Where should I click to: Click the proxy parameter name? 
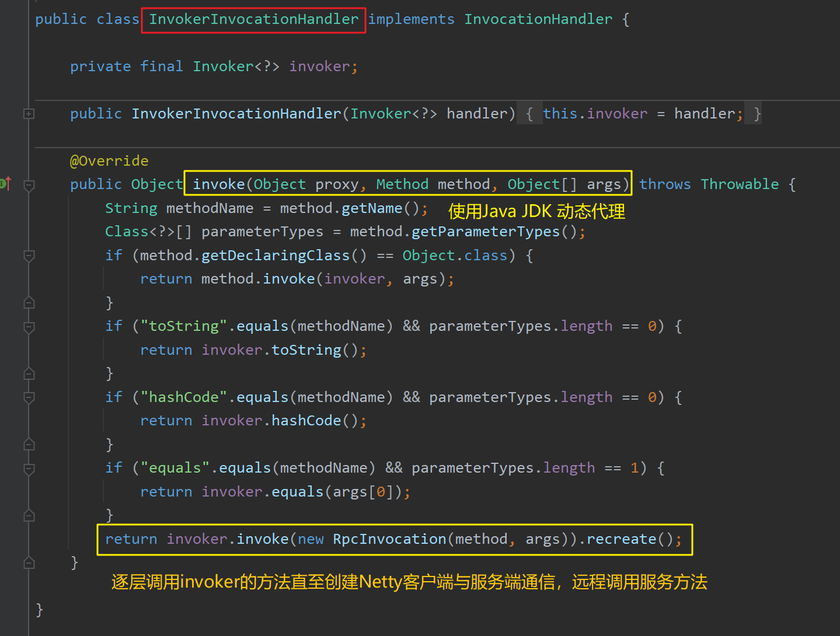[x=337, y=184]
